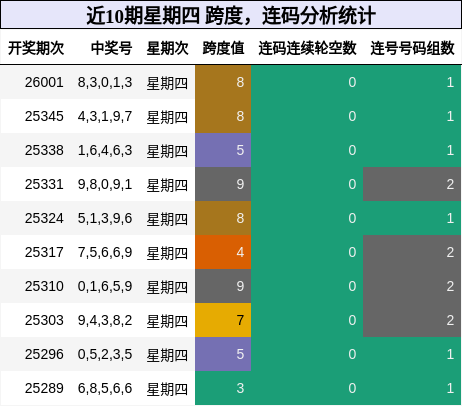Screen dimensions: 462x406
Task: Select winning numbers 6,8,5,6,6
Action: pyautogui.click(x=105, y=388)
